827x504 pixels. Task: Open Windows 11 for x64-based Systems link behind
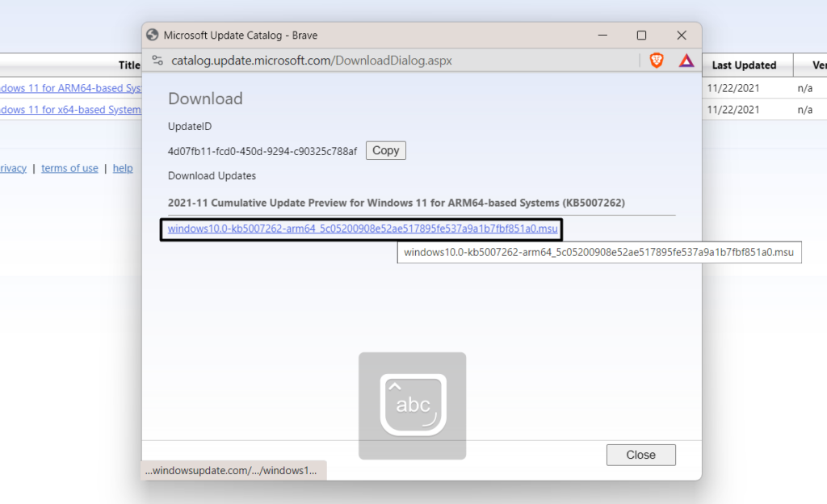71,110
